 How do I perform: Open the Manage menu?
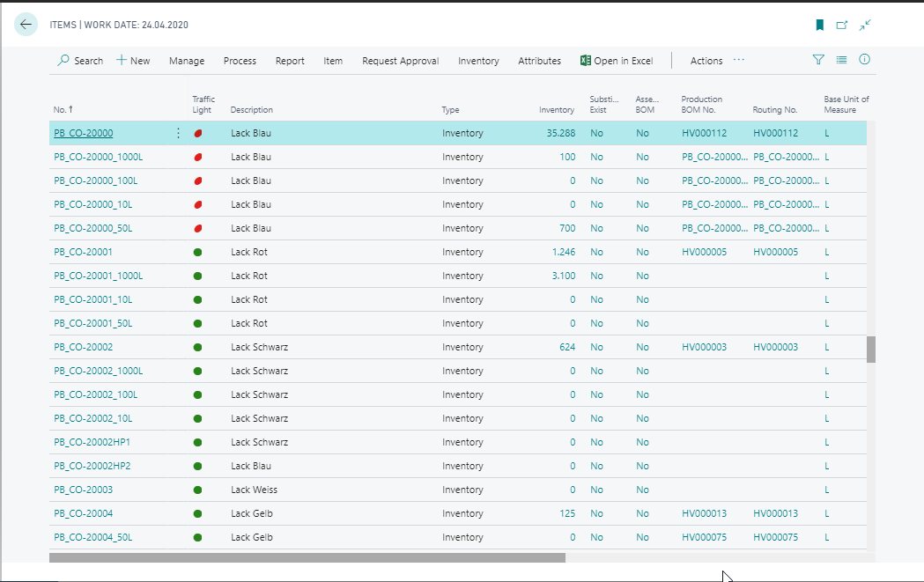[187, 61]
